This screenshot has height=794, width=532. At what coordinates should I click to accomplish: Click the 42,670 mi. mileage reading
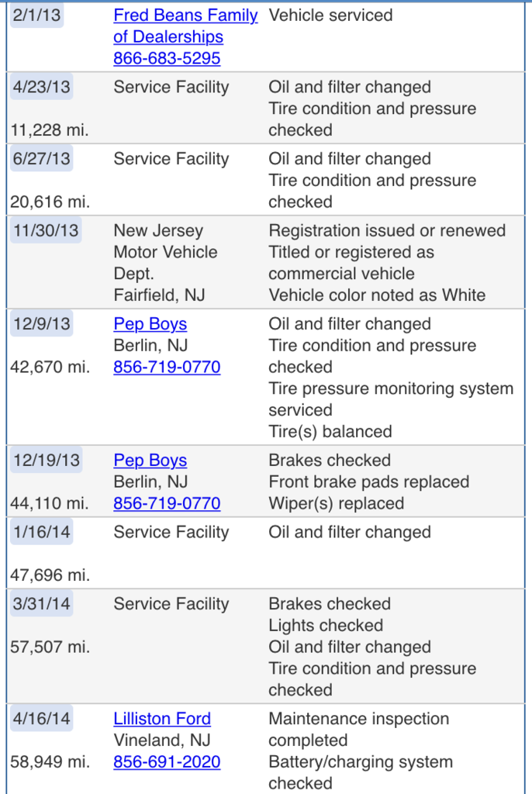pos(50,367)
